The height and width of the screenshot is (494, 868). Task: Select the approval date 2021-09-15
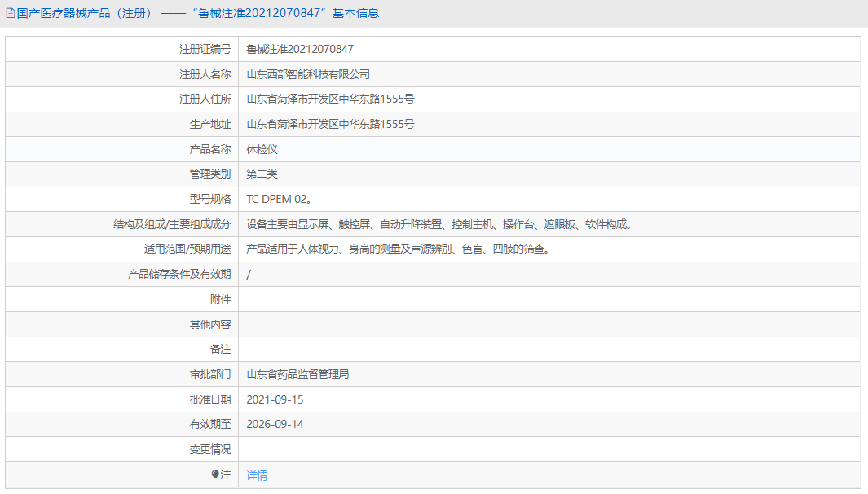[273, 399]
